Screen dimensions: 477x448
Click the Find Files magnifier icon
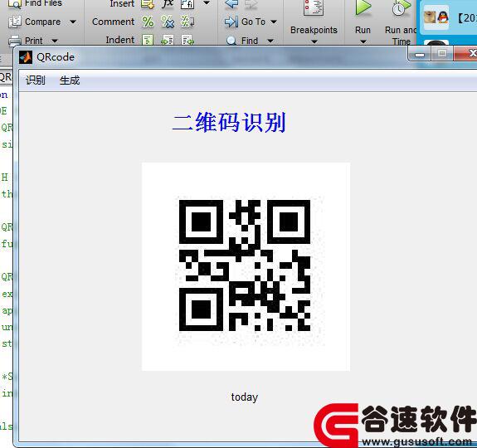(15, 4)
